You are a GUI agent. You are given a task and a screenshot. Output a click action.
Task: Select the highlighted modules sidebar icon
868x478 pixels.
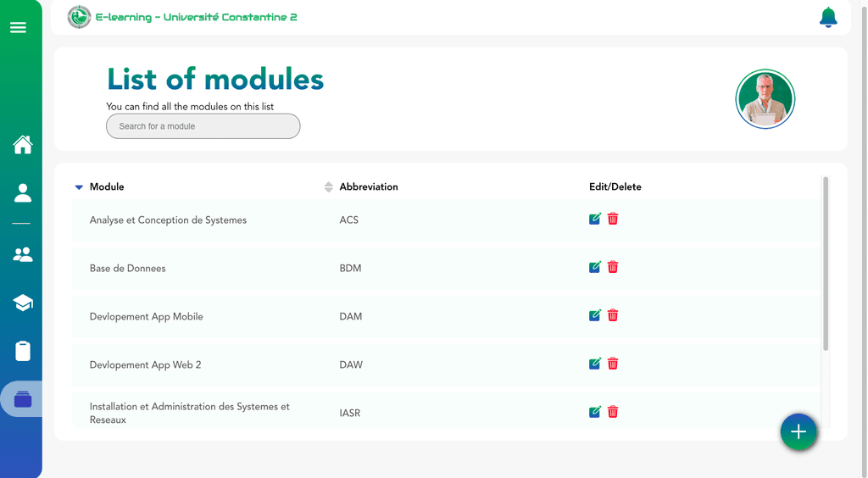23,399
